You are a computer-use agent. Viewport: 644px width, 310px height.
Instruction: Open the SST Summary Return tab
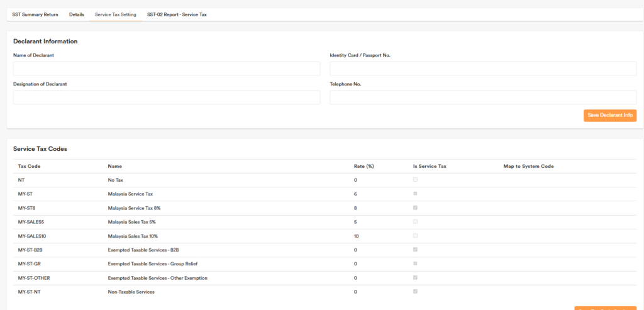[x=35, y=14]
